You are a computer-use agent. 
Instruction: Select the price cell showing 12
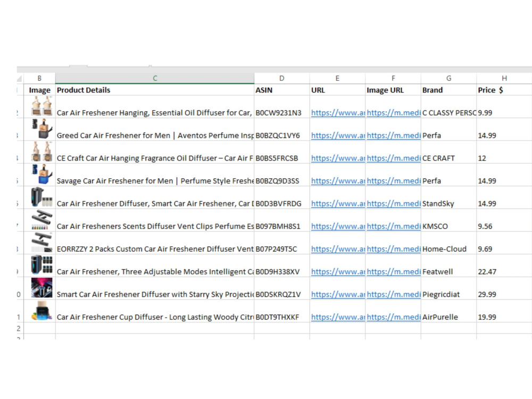pos(504,152)
